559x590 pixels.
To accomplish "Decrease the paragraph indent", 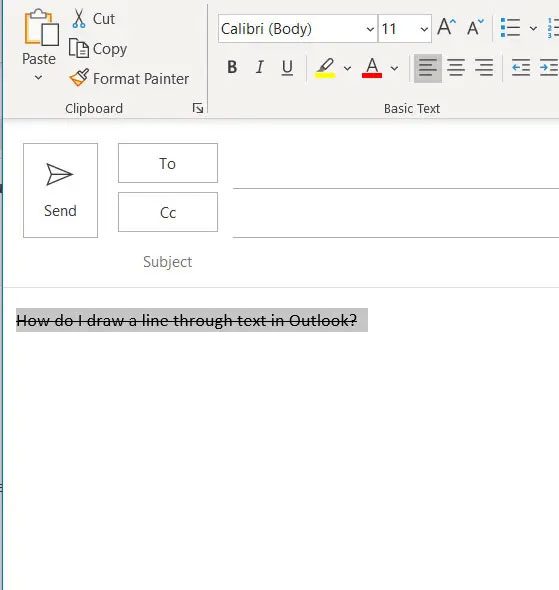I will click(x=521, y=68).
